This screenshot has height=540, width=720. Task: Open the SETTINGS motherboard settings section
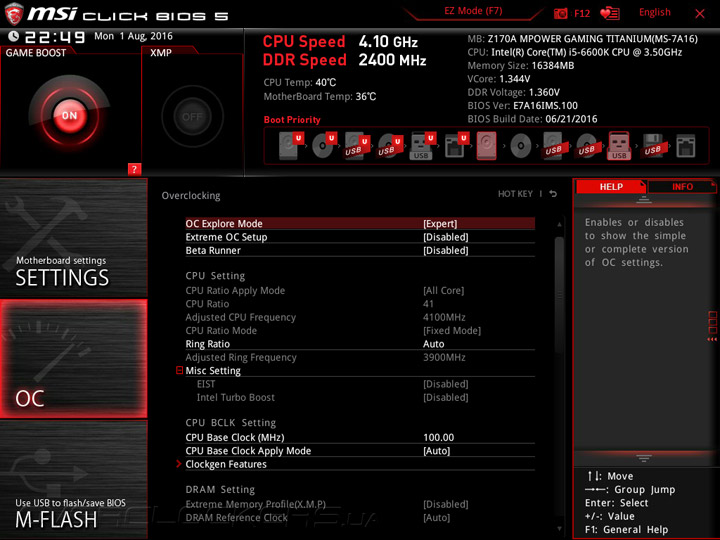[73, 237]
